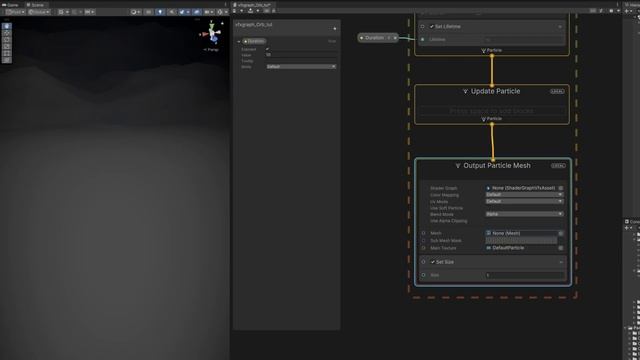The image size is (640, 360).
Task: Switch to the Game tab
Action: (x=10, y=5)
